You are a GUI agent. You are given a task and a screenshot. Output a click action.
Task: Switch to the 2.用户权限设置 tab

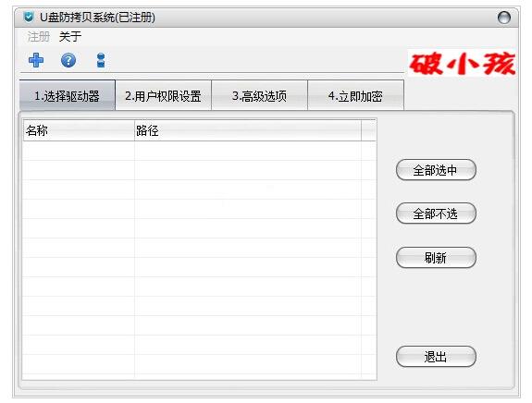pyautogui.click(x=163, y=96)
